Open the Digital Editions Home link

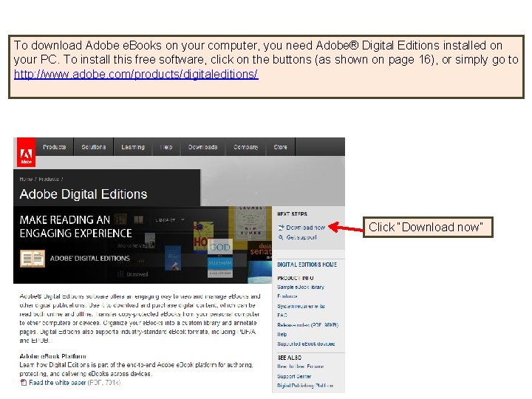[x=307, y=265]
